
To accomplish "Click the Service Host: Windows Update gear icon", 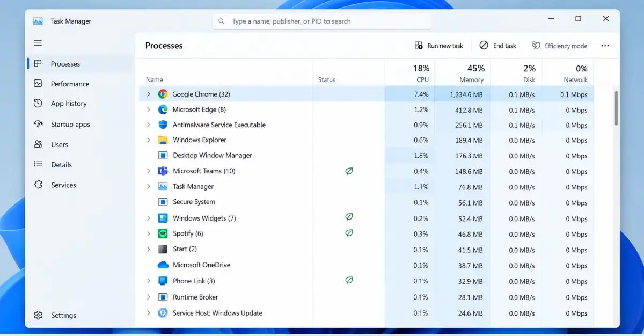I will tap(163, 313).
